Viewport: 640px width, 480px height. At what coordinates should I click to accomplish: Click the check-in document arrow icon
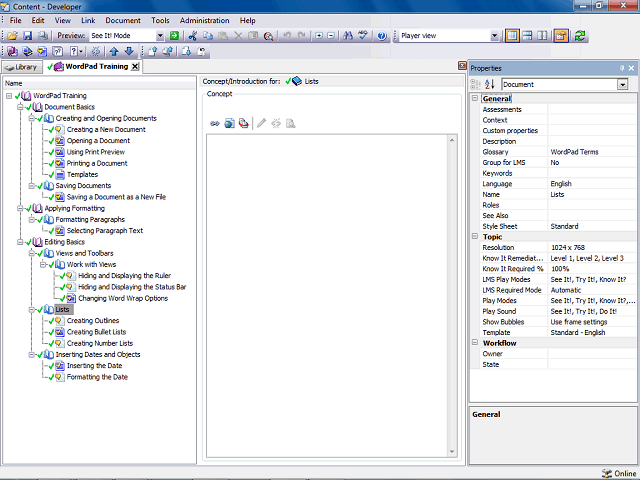pyautogui.click(x=152, y=51)
